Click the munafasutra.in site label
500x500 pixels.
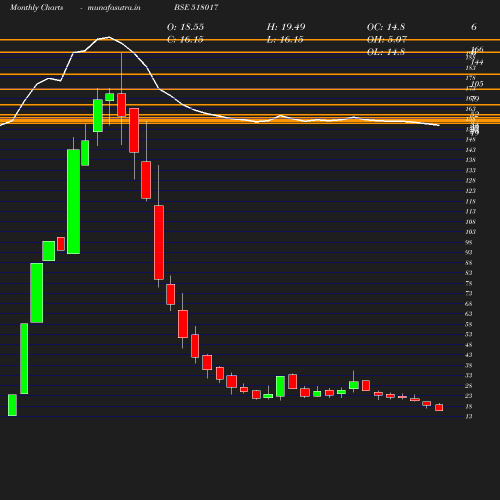pos(114,7)
